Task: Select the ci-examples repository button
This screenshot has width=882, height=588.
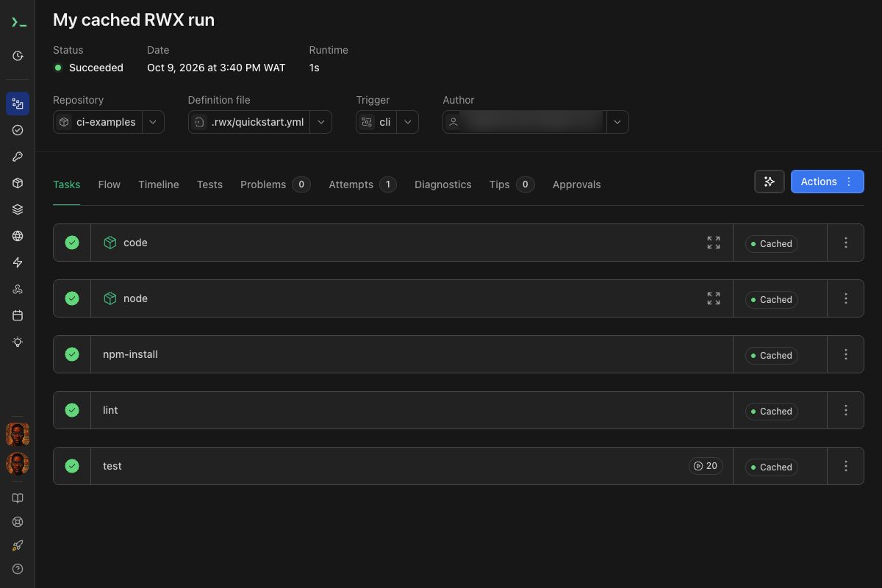Action: tap(98, 122)
